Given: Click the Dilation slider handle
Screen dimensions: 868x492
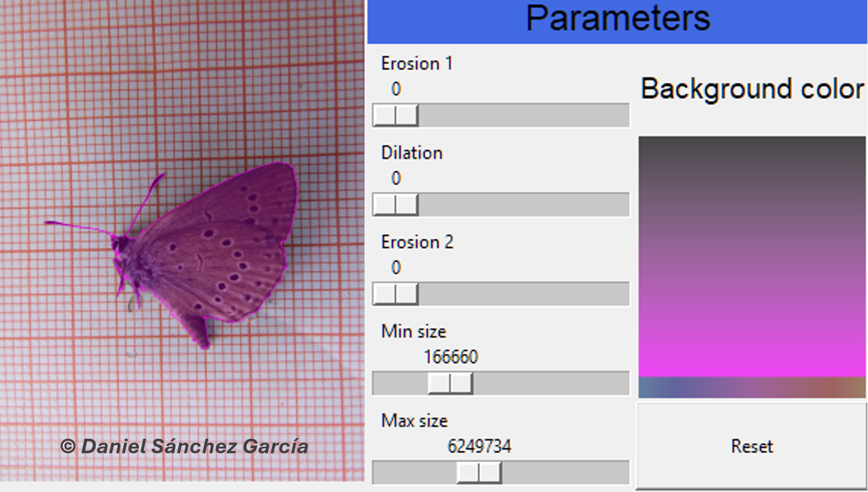Looking at the screenshot, I should point(396,204).
